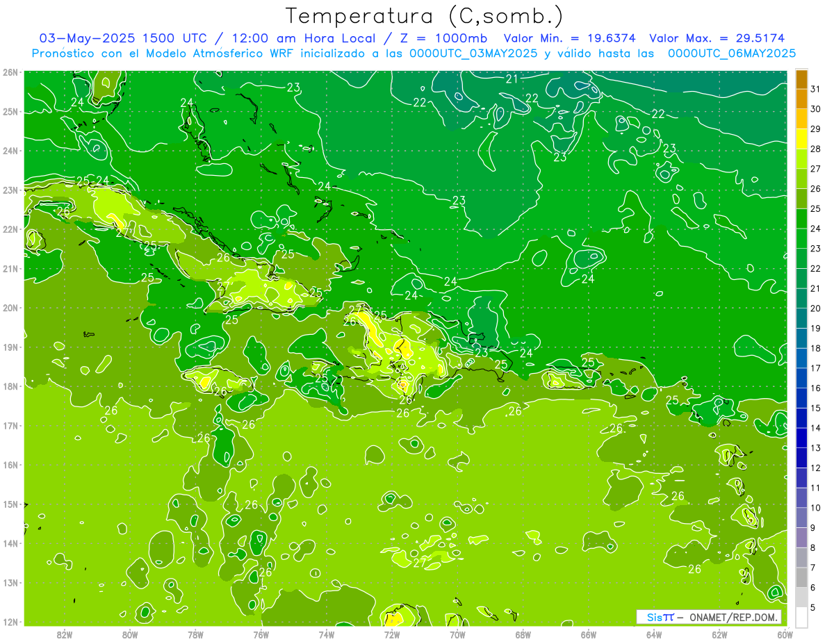This screenshot has height=644, width=834.
Task: Click the teal legend swatch between 19 and 20
Action: (801, 318)
